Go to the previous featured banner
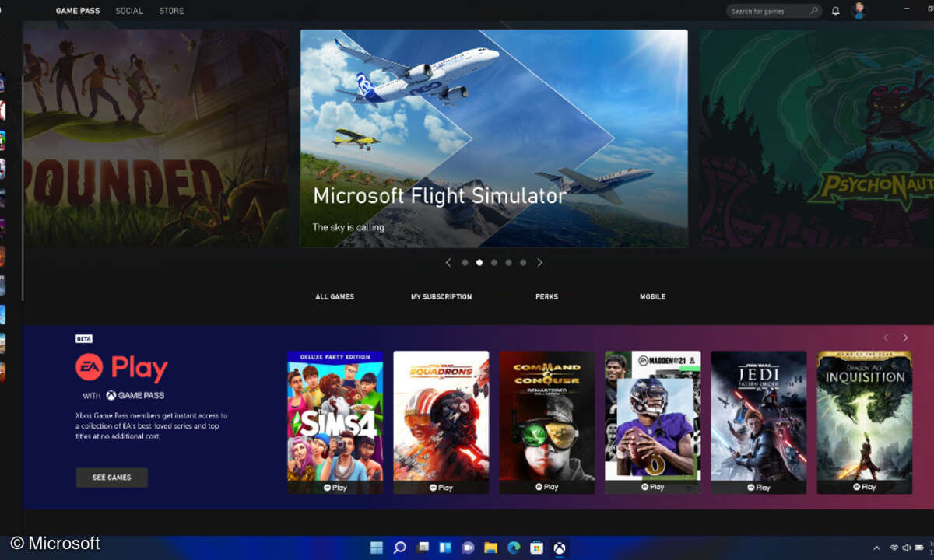Viewport: 934px width, 560px height. click(448, 263)
